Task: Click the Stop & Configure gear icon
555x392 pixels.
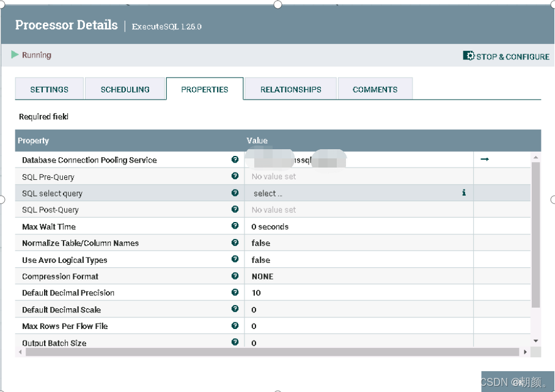Action: tap(468, 56)
